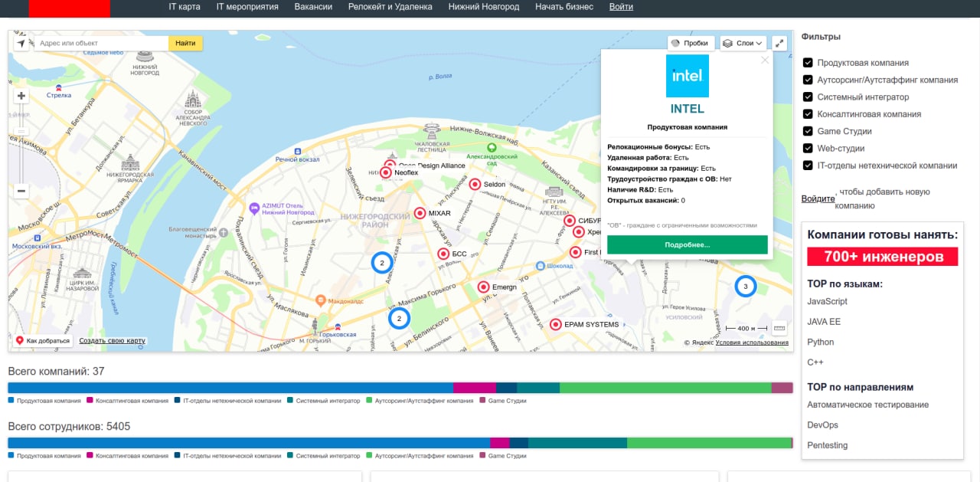Click the map zoom slider handle
Viewport: 980px width, 482px height.
[x=21, y=131]
